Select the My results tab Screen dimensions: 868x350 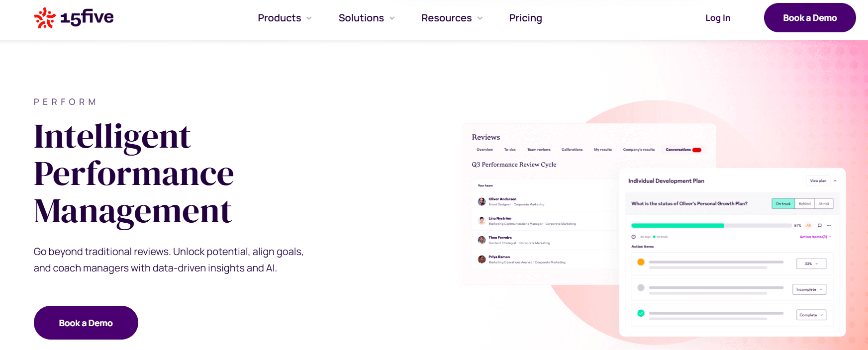click(603, 150)
